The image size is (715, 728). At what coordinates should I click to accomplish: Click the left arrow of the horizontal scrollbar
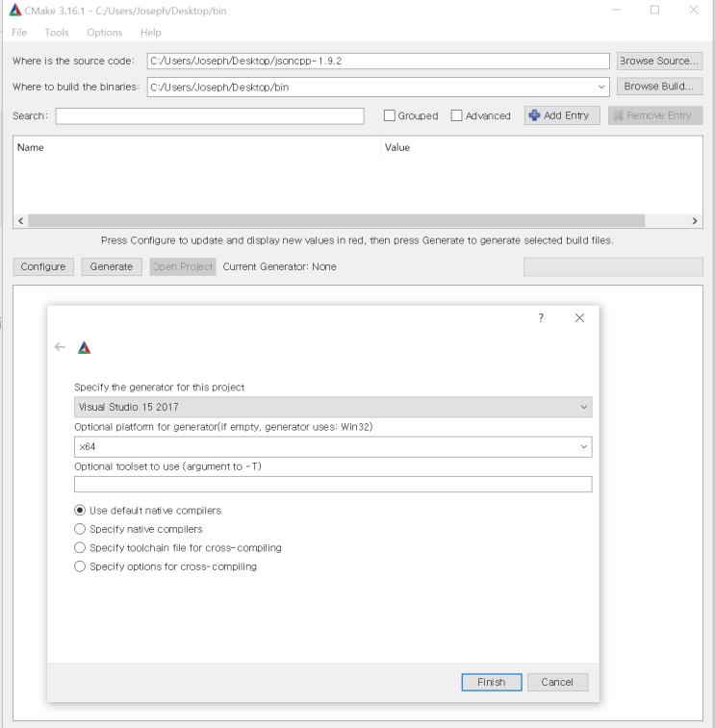[x=20, y=221]
